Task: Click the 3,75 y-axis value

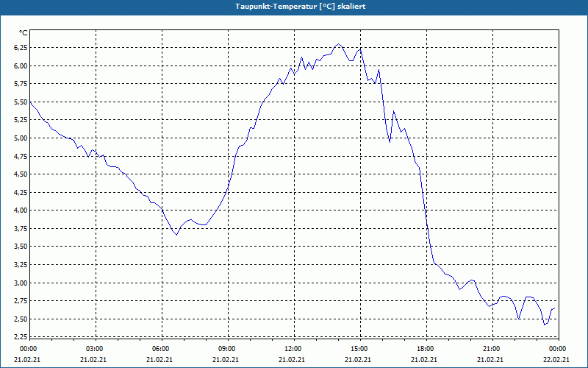Action: click(x=21, y=229)
